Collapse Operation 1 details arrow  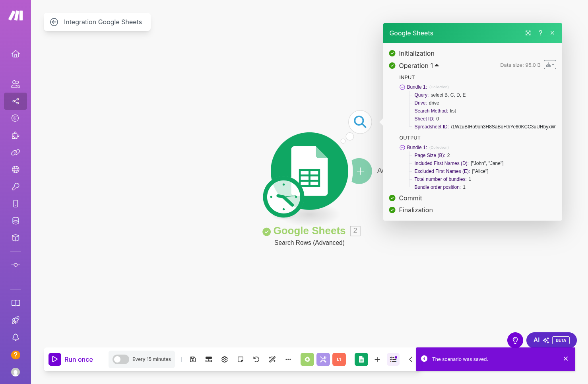click(437, 65)
